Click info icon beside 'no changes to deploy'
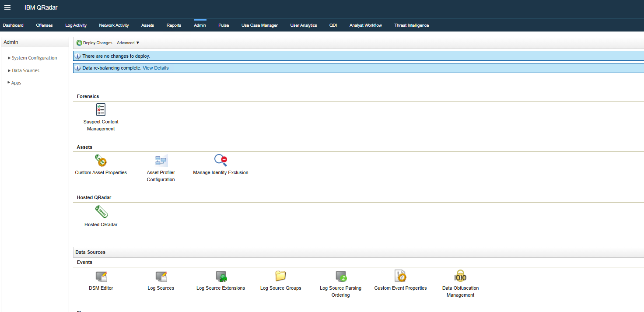The image size is (644, 312). tap(78, 56)
